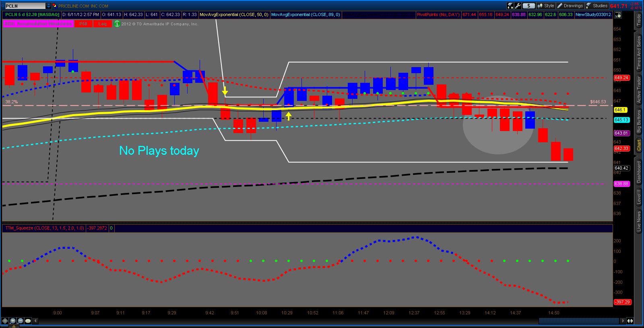Click the O: 641.13 open value

pyautogui.click(x=111, y=15)
